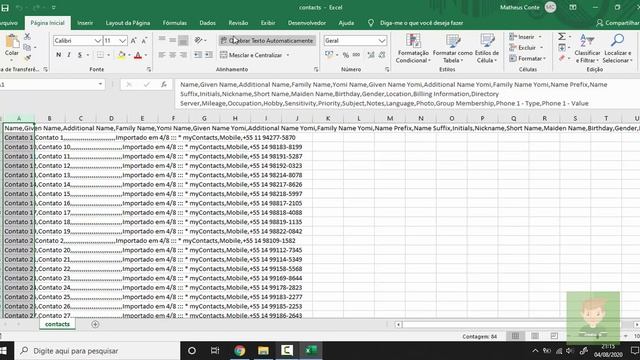Toggle center text alignment

pos(173,55)
